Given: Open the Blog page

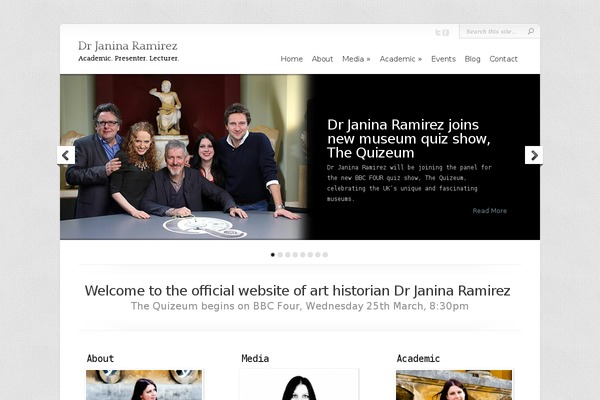Looking at the screenshot, I should pos(472,59).
